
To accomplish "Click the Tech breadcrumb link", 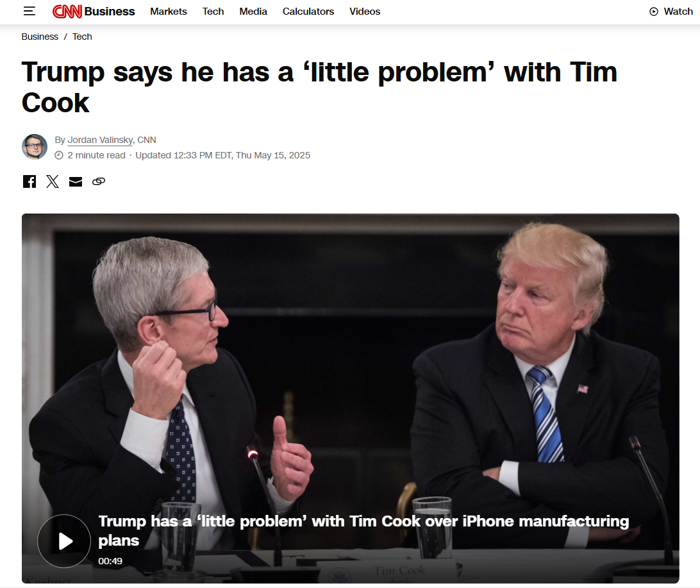I will tap(82, 37).
